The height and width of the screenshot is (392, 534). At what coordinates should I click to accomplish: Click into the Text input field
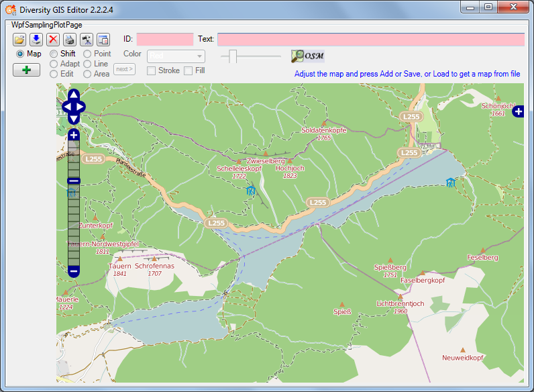(x=370, y=39)
